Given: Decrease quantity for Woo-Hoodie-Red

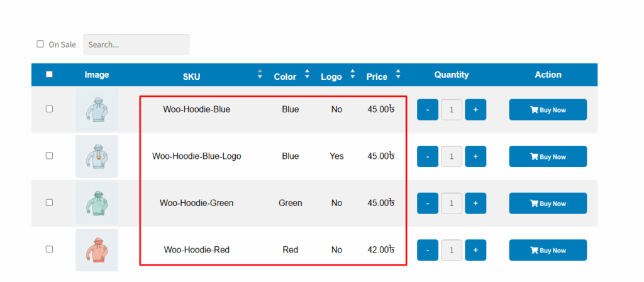Looking at the screenshot, I should 428,250.
